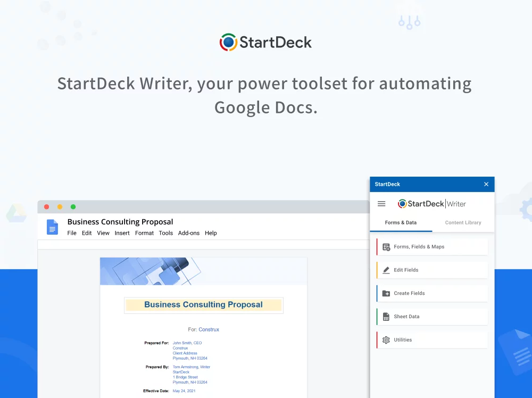Open the Format menu
This screenshot has height=398, width=532.
coord(144,233)
